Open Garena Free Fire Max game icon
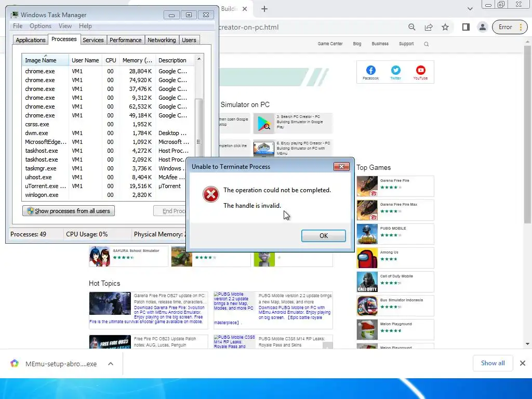This screenshot has height=399, width=532. 367,210
